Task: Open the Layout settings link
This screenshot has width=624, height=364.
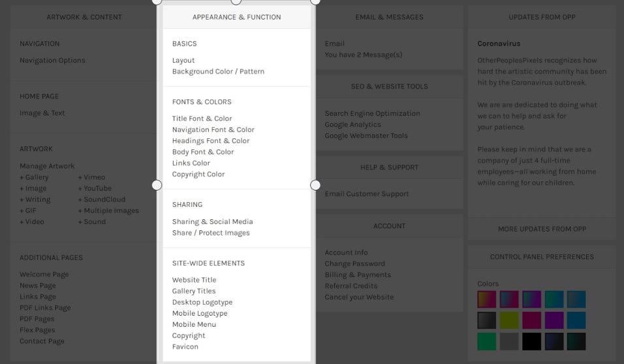Action: [183, 61]
